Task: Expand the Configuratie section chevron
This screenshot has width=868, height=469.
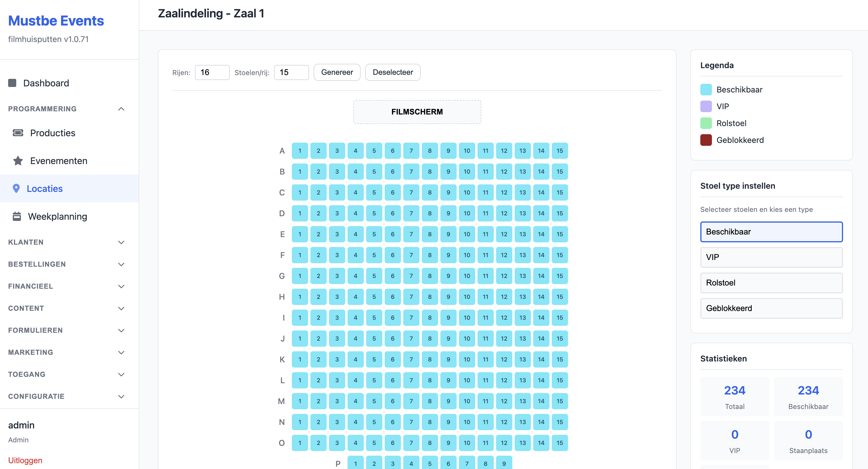Action: click(121, 397)
